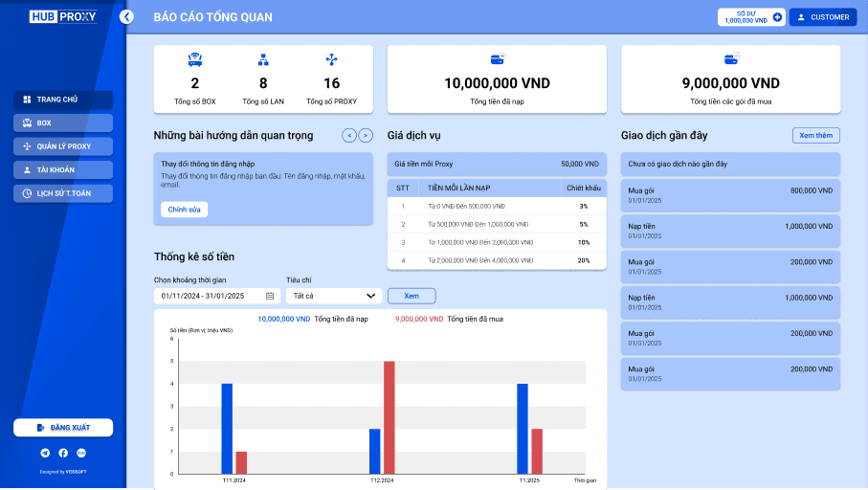
Task: Click the Chưa có giao dịch nào gần đây notice
Action: [730, 164]
